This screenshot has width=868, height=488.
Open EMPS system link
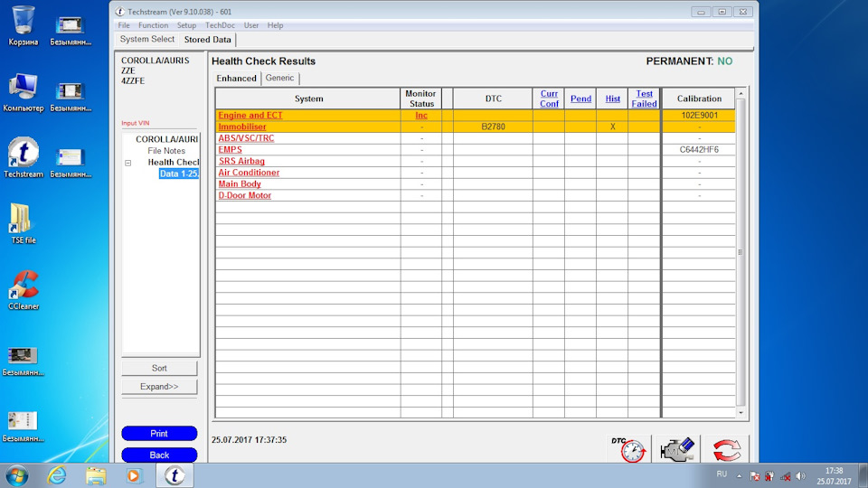point(230,149)
